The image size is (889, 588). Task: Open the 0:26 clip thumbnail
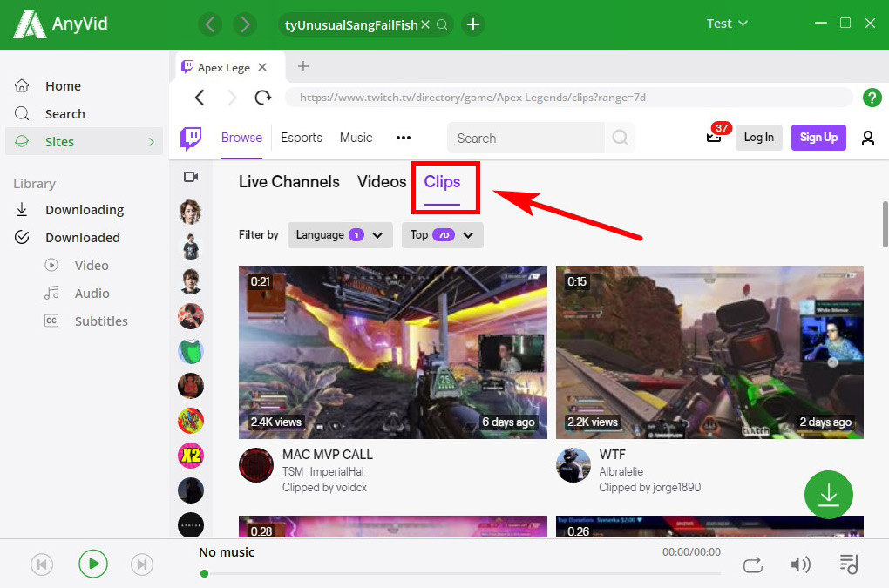[x=709, y=527]
